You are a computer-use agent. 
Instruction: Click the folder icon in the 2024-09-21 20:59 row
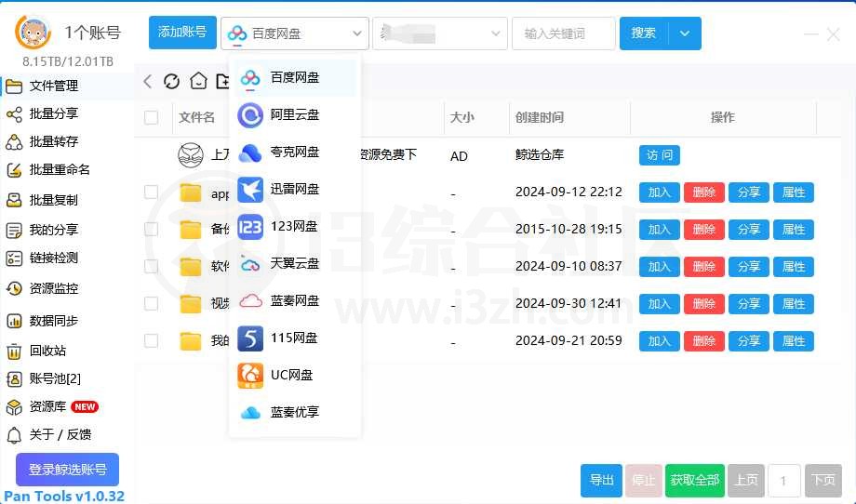[191, 341]
